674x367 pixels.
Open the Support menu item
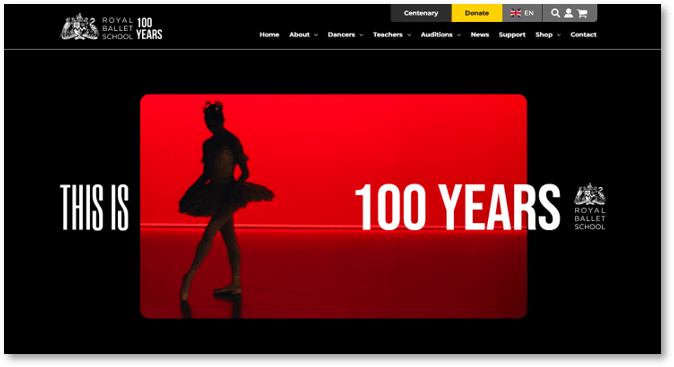tap(512, 35)
